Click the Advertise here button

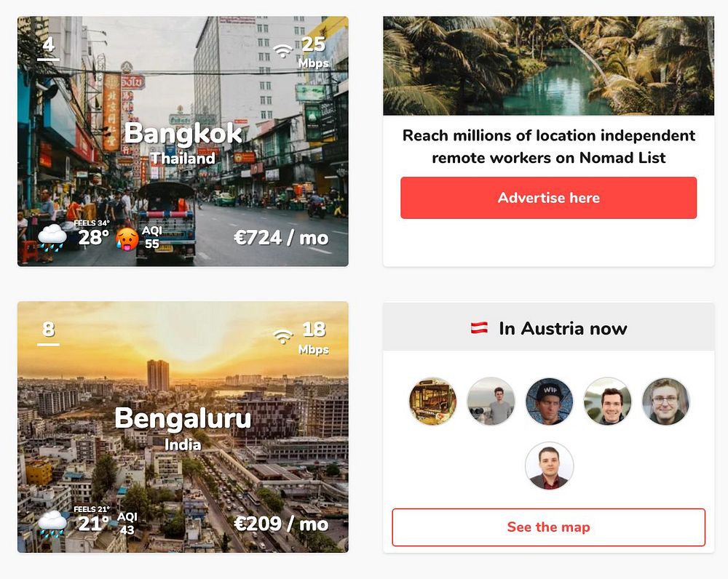[x=548, y=198]
